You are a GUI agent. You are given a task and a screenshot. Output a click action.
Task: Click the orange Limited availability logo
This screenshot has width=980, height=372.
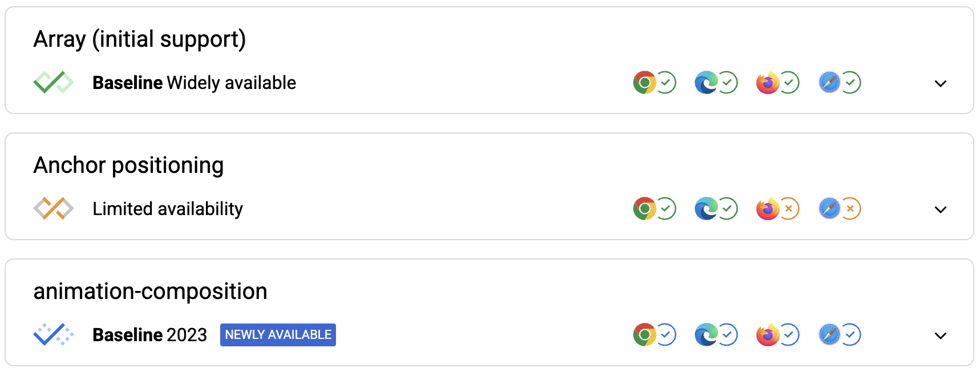point(53,209)
